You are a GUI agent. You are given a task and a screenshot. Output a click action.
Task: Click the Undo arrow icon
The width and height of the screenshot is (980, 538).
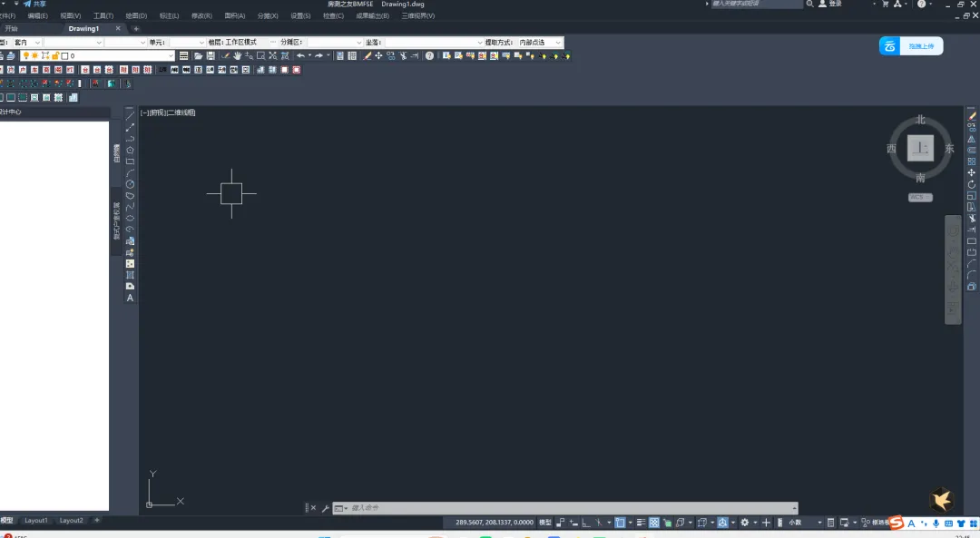(300, 56)
